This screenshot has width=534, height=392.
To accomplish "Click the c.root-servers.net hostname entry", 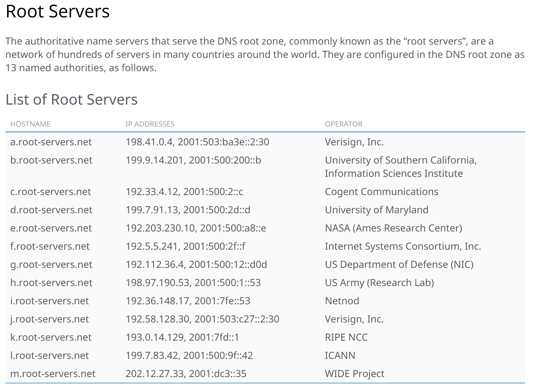I will (51, 192).
